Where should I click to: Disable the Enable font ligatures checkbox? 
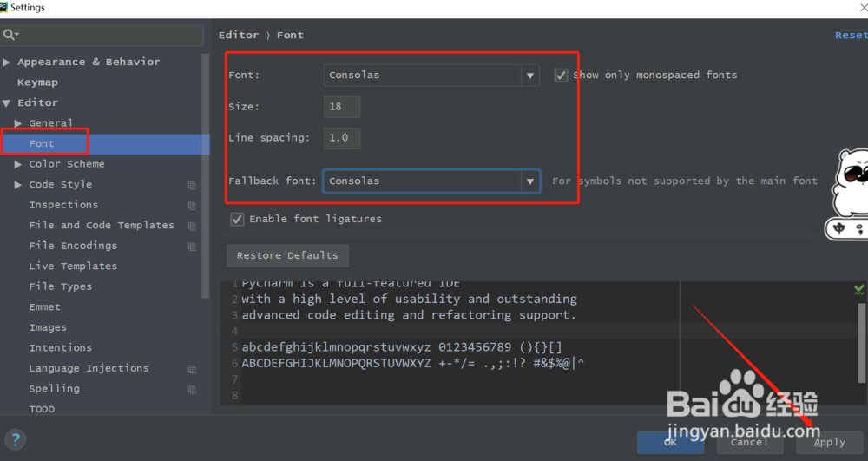click(x=237, y=219)
